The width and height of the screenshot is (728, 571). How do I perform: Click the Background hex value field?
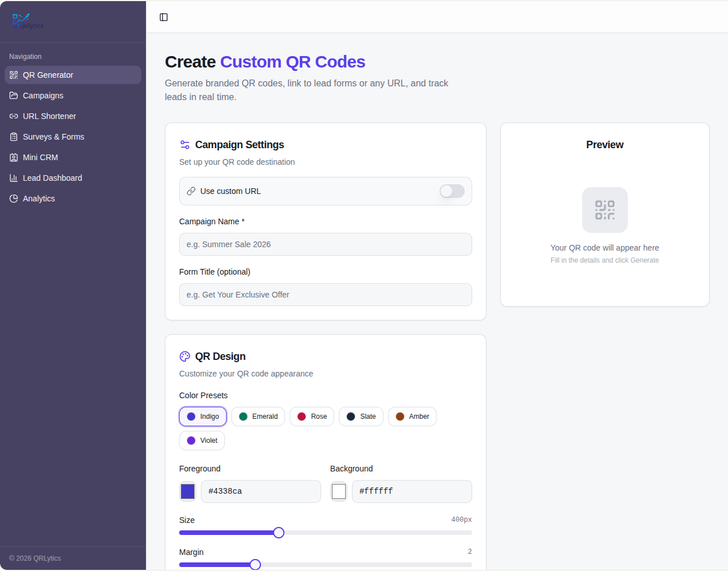pyautogui.click(x=412, y=491)
